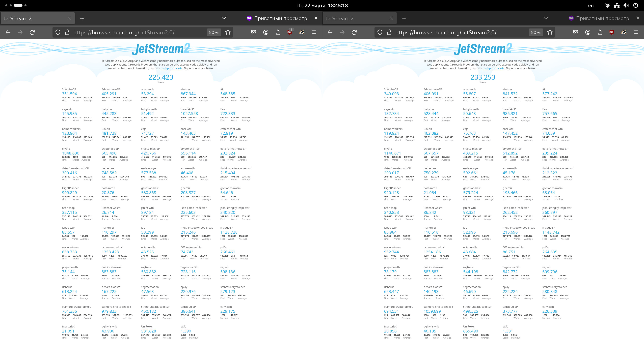Open a new tab in the left window
The width and height of the screenshot is (644, 362).
82,18
